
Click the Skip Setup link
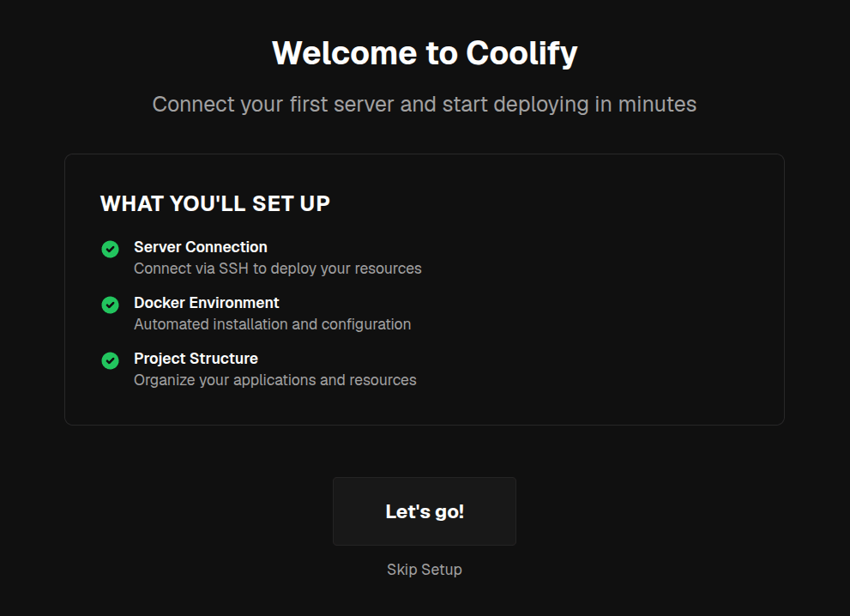point(424,569)
